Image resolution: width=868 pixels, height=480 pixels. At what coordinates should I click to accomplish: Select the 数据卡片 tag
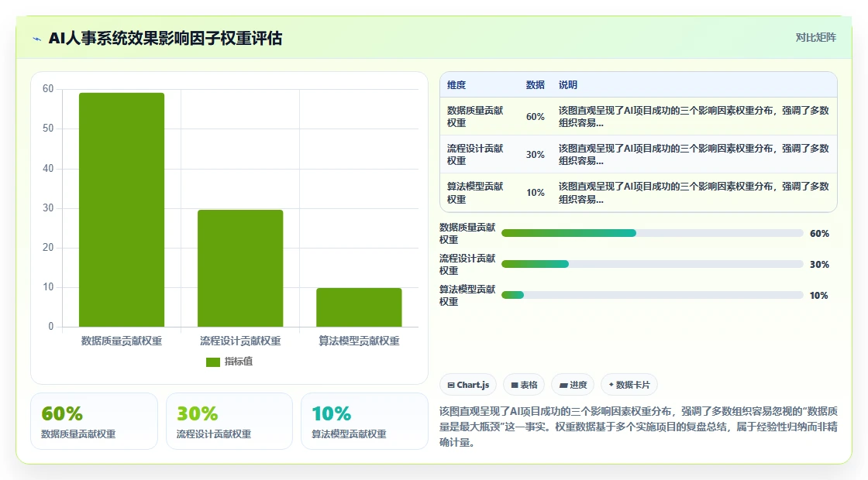[629, 385]
